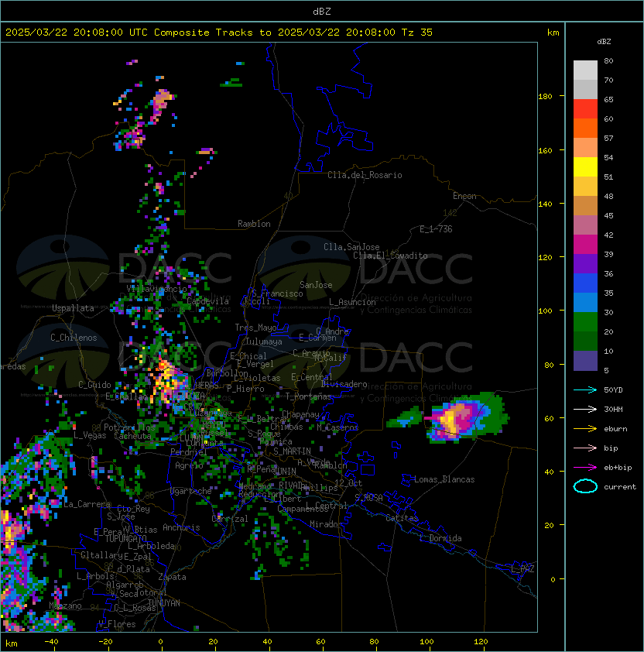
Task: Click the cyan 'current' ellipse legend icon
Action: coord(585,486)
